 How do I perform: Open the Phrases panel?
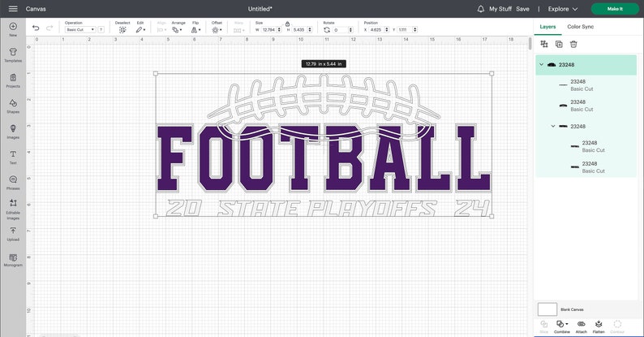[13, 183]
